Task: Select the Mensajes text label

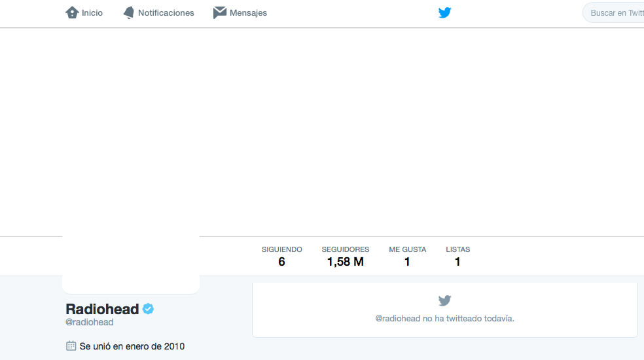Action: [248, 12]
